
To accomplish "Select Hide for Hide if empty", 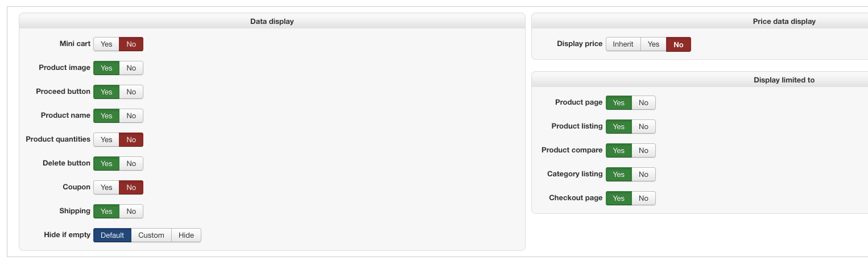I will click(186, 235).
